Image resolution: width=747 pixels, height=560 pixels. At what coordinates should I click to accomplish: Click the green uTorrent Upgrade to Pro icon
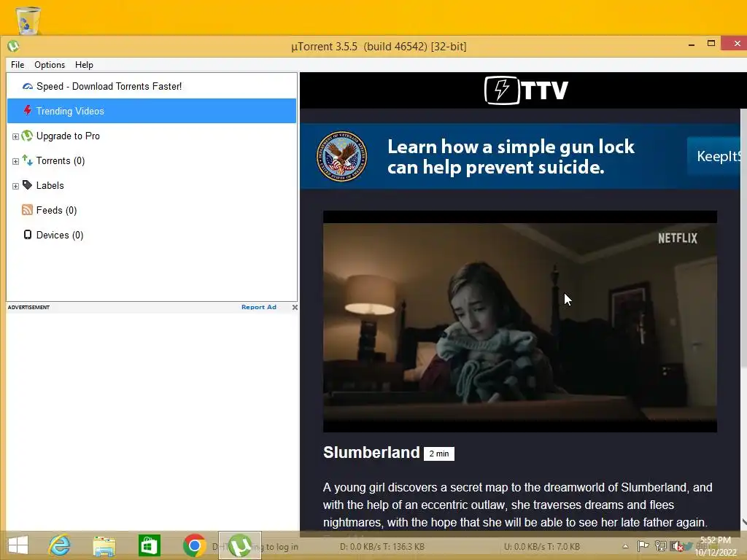[x=28, y=136]
